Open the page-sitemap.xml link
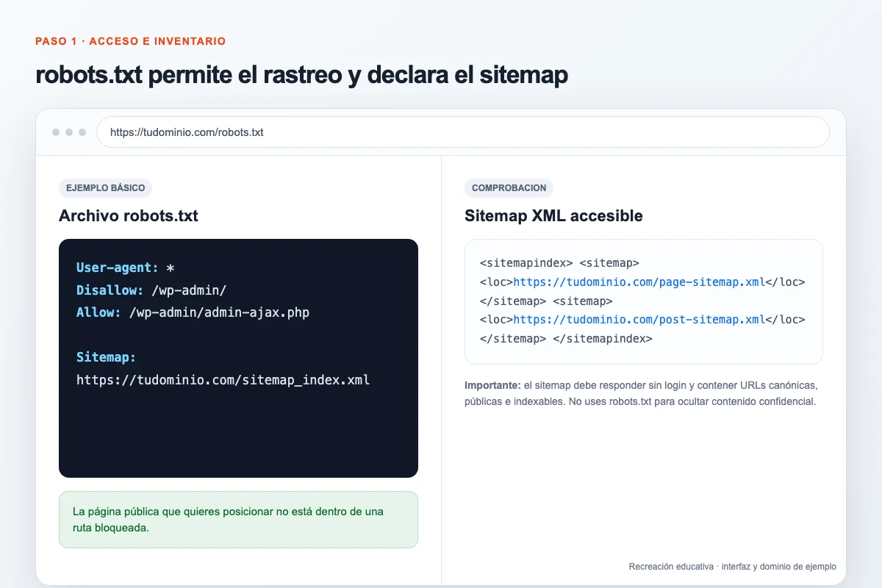Screen dimensions: 882x588 tap(639, 282)
